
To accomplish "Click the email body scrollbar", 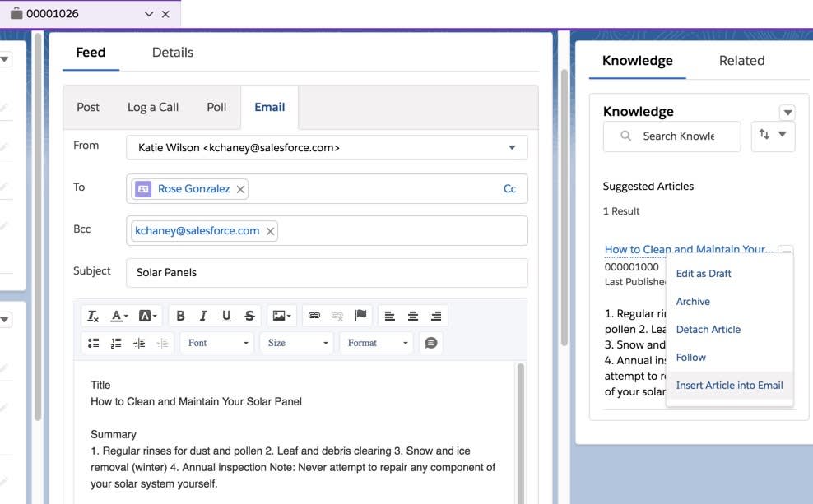I will point(521,433).
